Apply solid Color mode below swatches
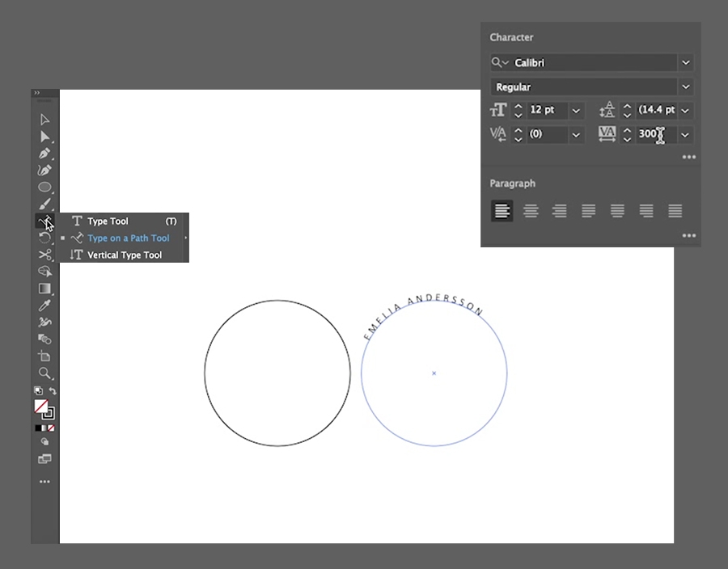The width and height of the screenshot is (728, 569). coord(38,428)
